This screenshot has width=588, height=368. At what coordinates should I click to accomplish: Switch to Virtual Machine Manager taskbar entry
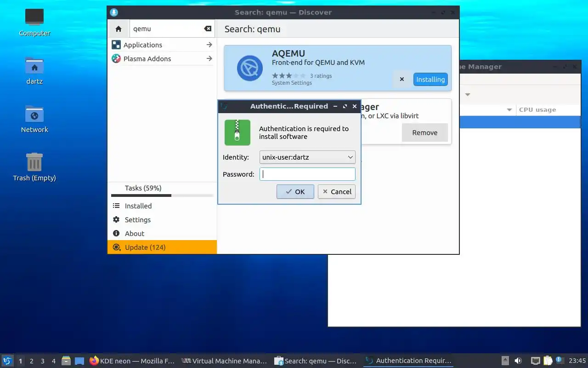[x=224, y=361]
